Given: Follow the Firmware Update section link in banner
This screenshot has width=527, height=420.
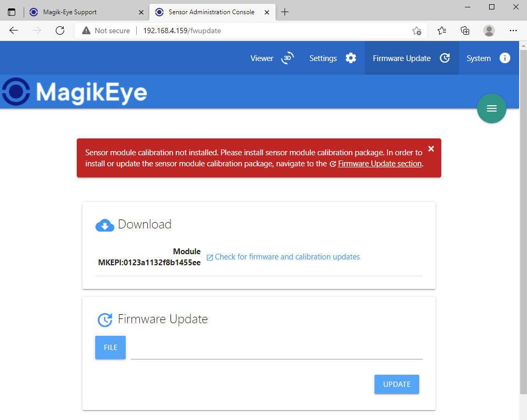Looking at the screenshot, I should point(380,164).
